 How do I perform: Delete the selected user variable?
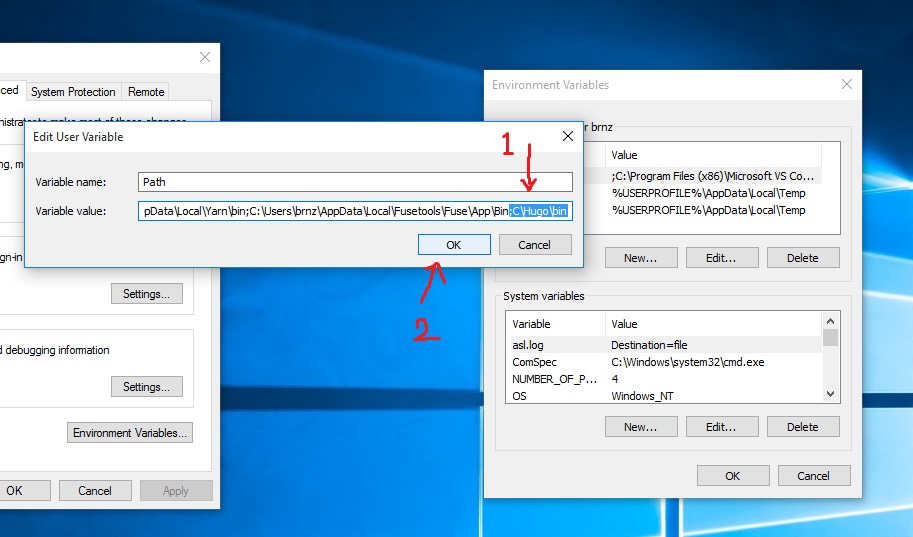pos(803,257)
